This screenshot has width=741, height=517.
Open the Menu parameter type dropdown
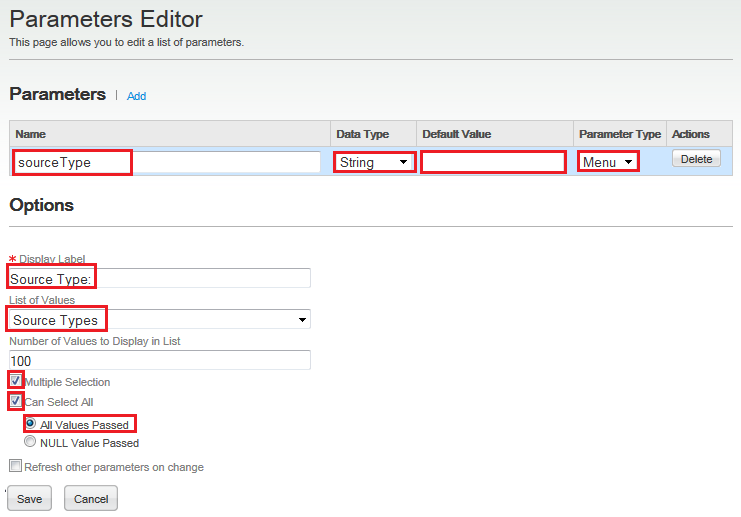pos(608,162)
